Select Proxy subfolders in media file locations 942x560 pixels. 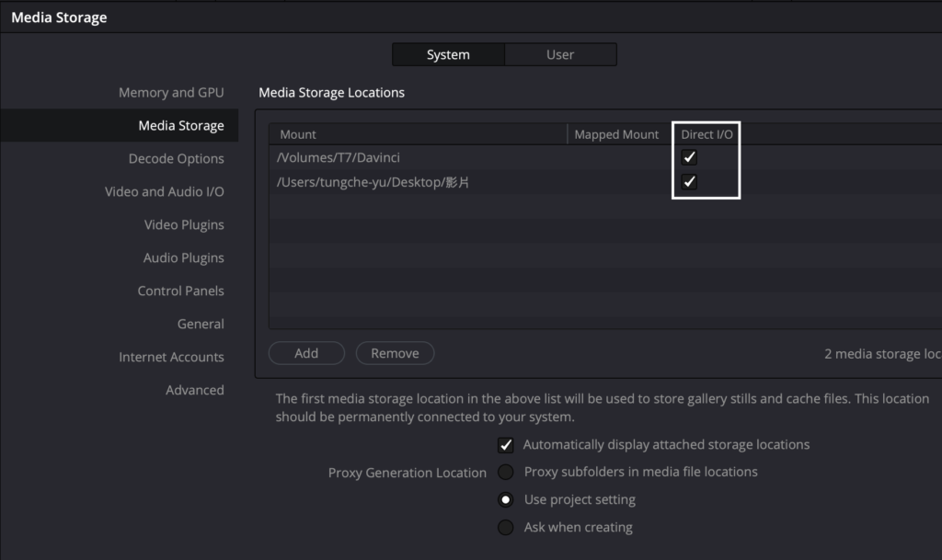coord(506,472)
